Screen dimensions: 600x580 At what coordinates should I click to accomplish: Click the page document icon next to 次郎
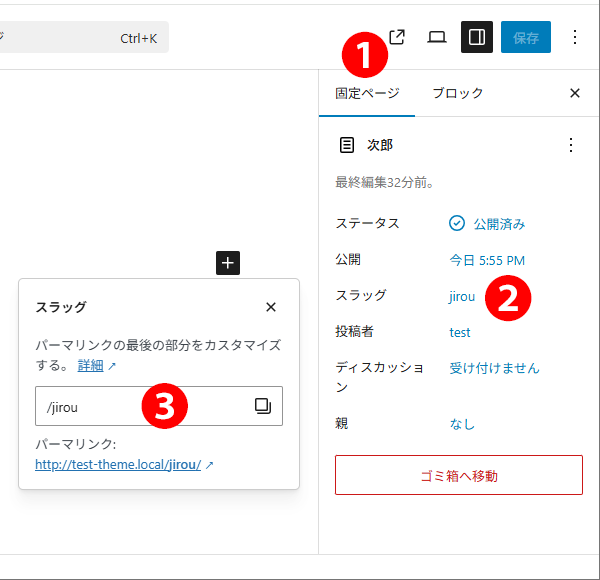tap(347, 145)
